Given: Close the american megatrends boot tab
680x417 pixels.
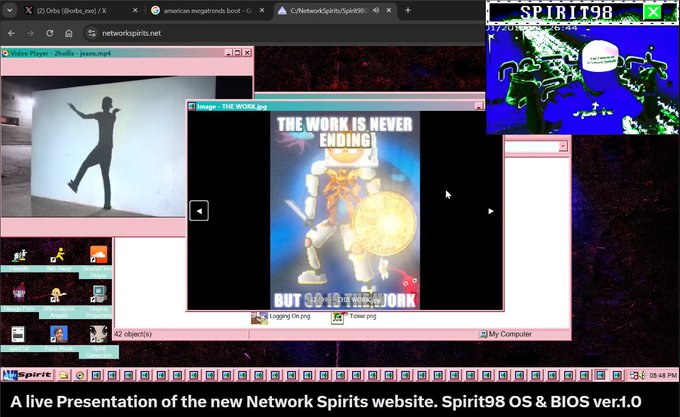Looking at the screenshot, I should click(262, 10).
